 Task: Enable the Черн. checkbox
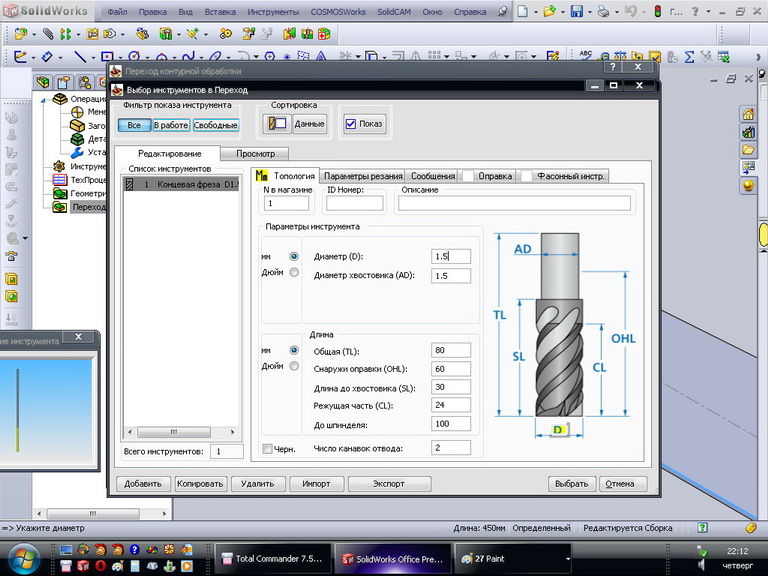pyautogui.click(x=266, y=449)
